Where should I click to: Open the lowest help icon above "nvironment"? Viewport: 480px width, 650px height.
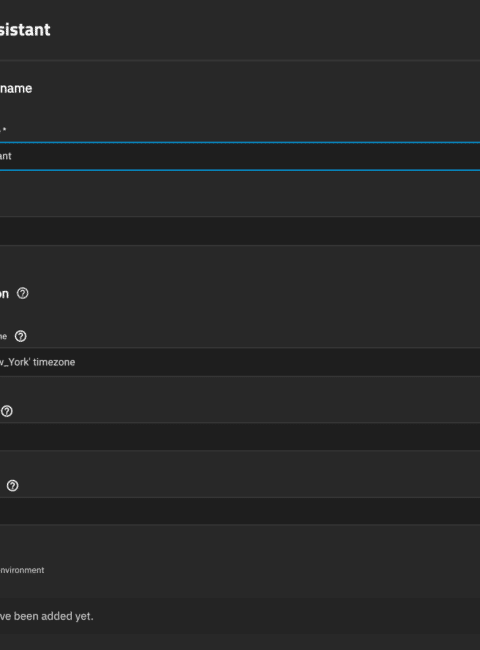point(12,485)
